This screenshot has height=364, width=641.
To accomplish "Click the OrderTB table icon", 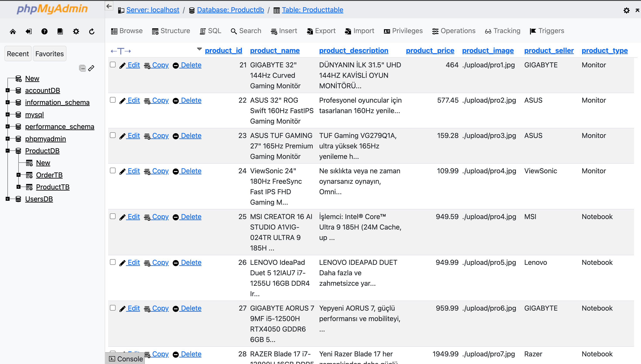I will coord(29,175).
